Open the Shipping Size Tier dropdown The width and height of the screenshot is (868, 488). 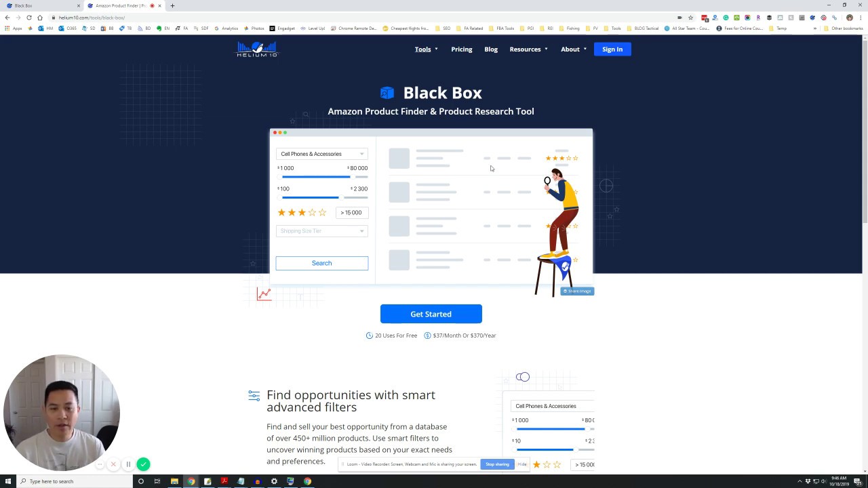pyautogui.click(x=321, y=231)
